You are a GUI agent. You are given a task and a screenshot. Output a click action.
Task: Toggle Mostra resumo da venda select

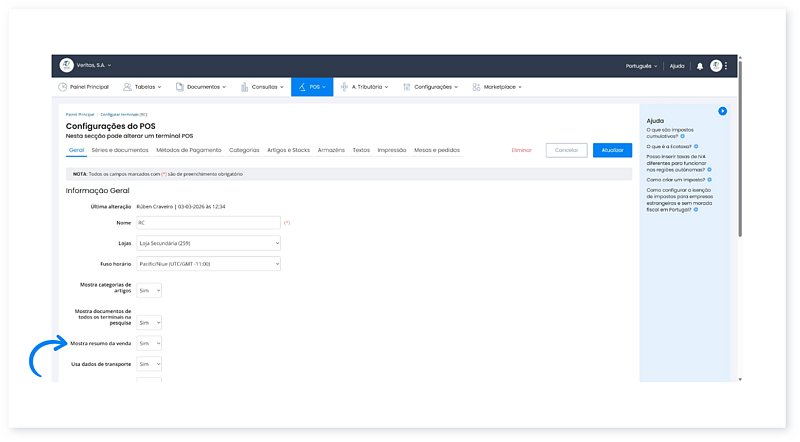148,343
